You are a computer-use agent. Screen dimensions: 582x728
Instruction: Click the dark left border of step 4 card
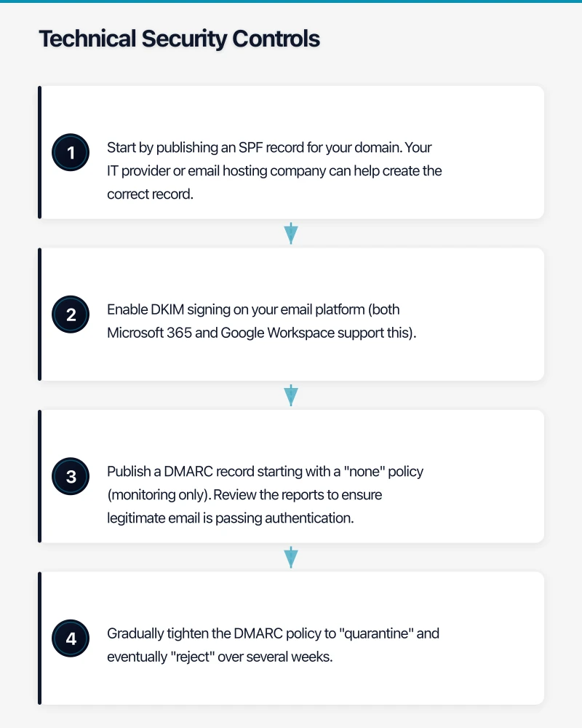pyautogui.click(x=39, y=638)
